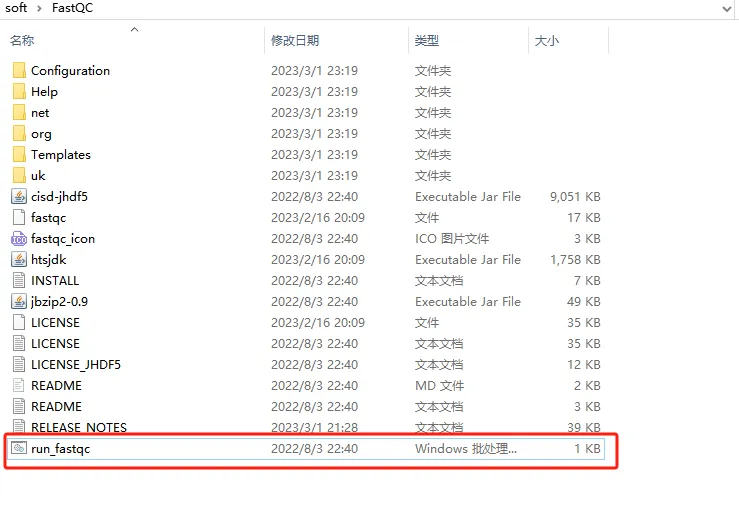This screenshot has width=739, height=510.
Task: Select the fastqc_icon ICO file icon
Action: pyautogui.click(x=19, y=239)
